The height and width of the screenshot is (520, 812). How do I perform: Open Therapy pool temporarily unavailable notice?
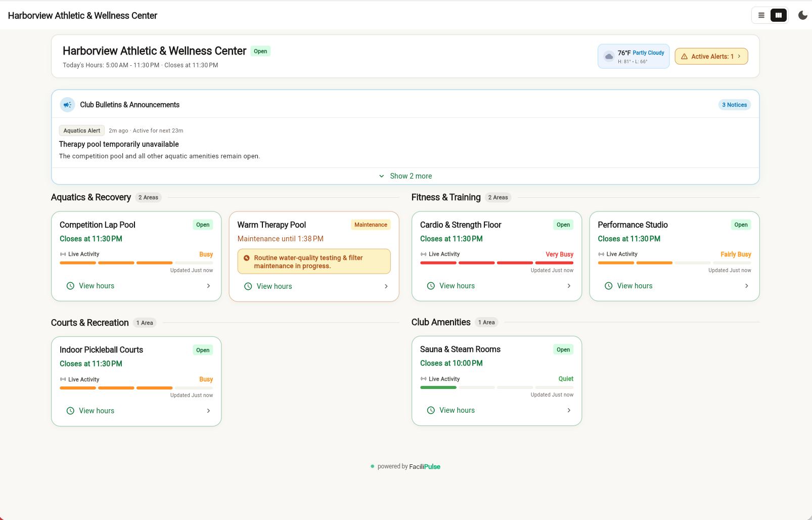coord(119,144)
